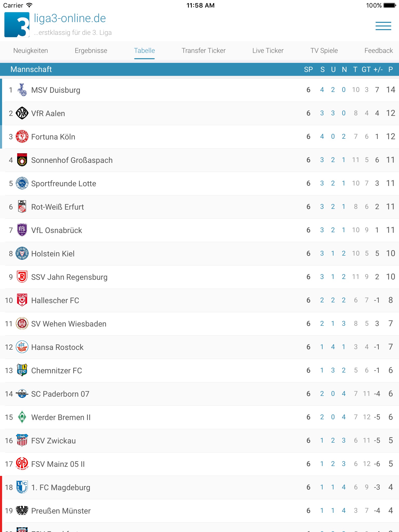Tap the SSV Jahn Regensburg crest
The width and height of the screenshot is (399, 532).
[x=22, y=277]
